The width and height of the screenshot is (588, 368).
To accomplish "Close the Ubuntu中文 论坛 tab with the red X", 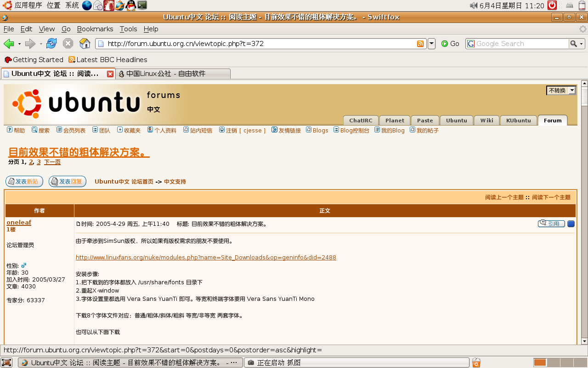I will (110, 74).
